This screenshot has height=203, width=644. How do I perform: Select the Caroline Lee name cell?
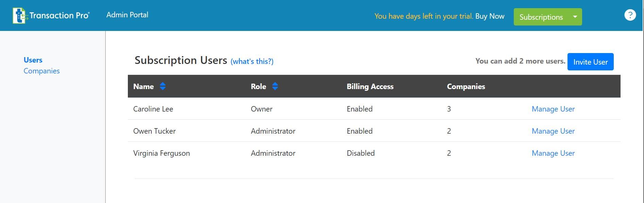pyautogui.click(x=153, y=109)
